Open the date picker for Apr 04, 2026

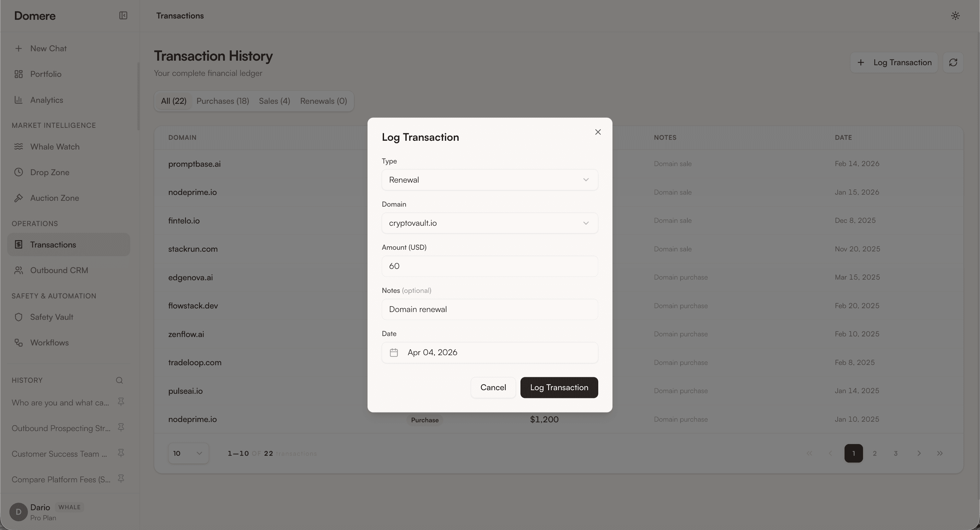pos(489,352)
